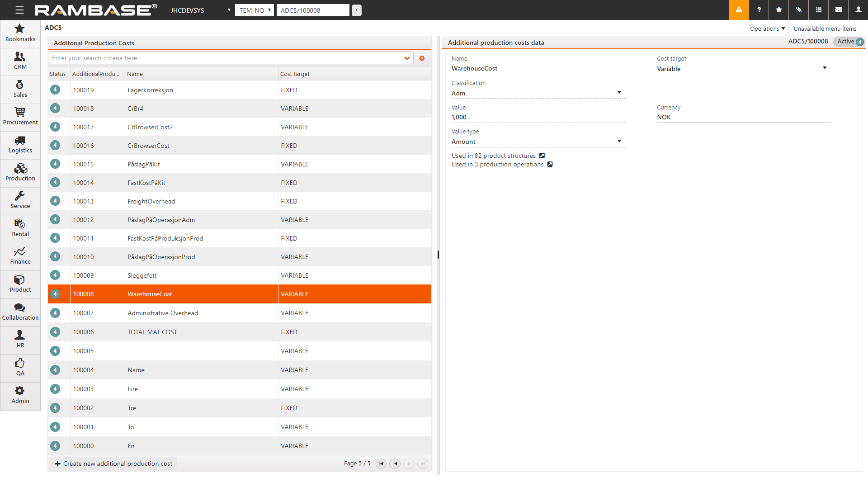
Task: Expand the Cost target dropdown
Action: [825, 68]
